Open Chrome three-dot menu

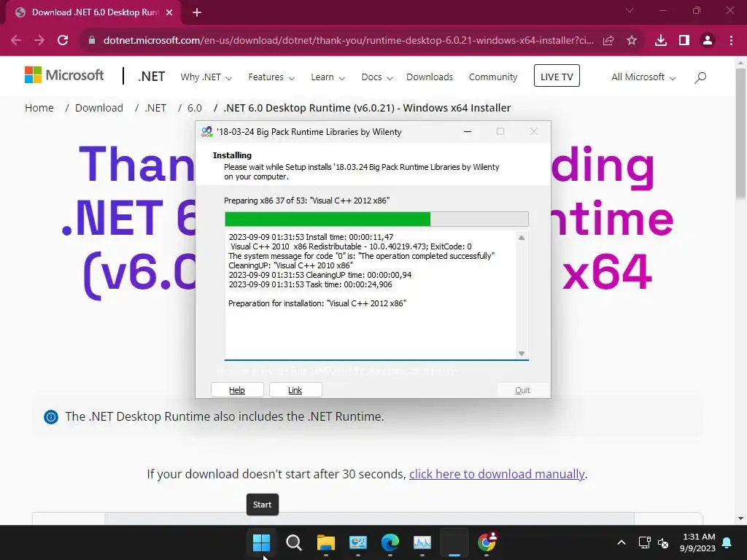pyautogui.click(x=731, y=41)
